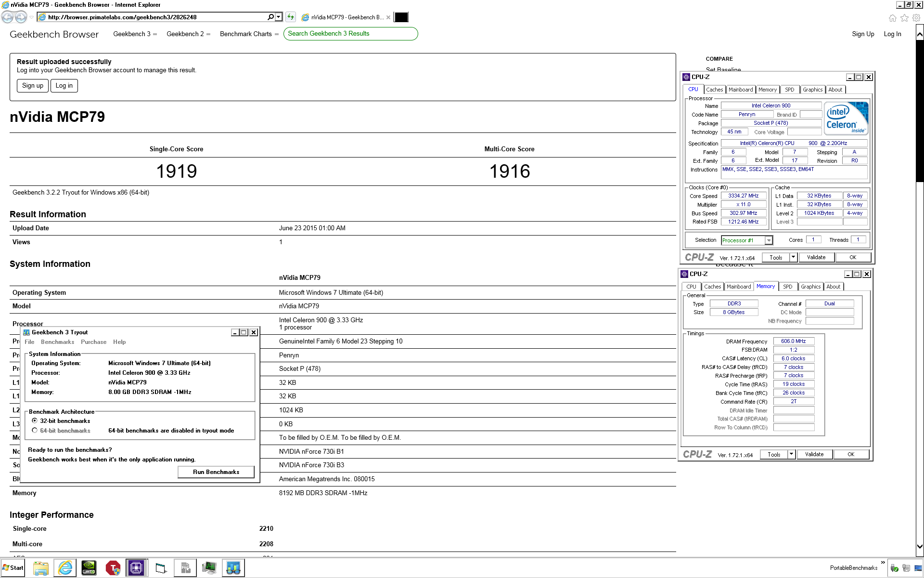Click the Start button
The height and width of the screenshot is (578, 924).
coord(13,568)
